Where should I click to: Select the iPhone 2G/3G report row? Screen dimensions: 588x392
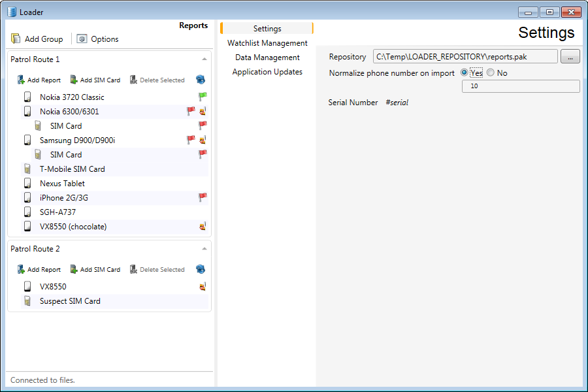(114, 198)
